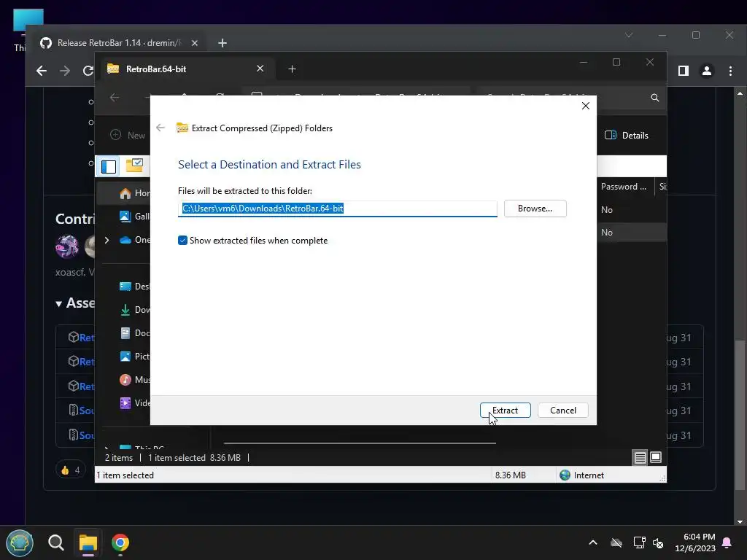
Task: Open Videos folder in sidebar
Action: 134,402
